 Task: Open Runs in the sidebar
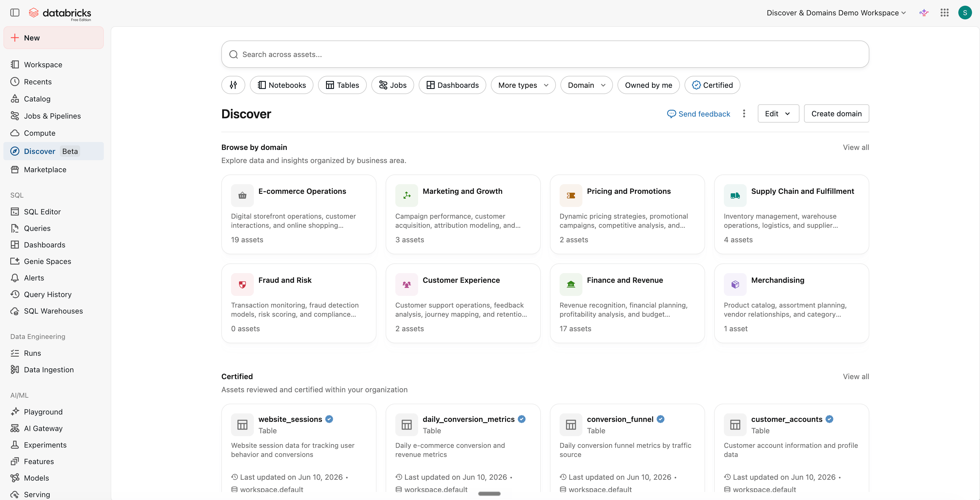point(54,353)
